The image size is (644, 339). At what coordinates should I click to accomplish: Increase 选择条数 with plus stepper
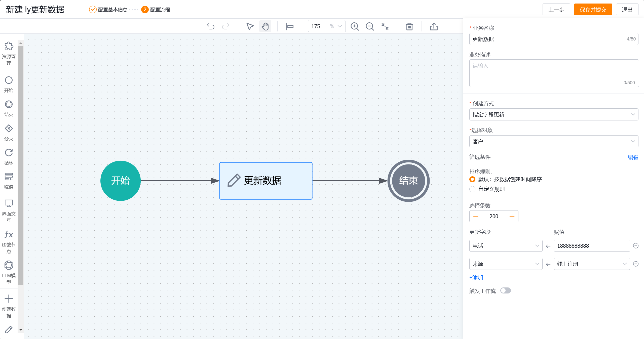pyautogui.click(x=512, y=216)
